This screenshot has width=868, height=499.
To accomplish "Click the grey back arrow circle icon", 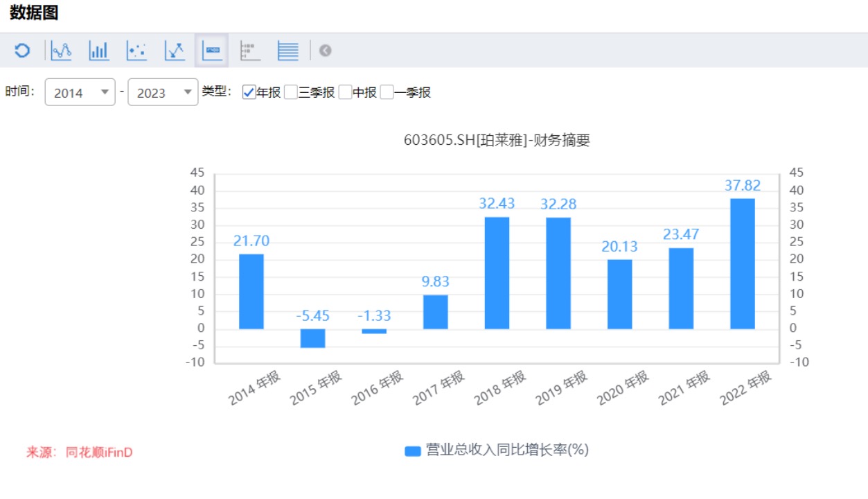I will [326, 51].
